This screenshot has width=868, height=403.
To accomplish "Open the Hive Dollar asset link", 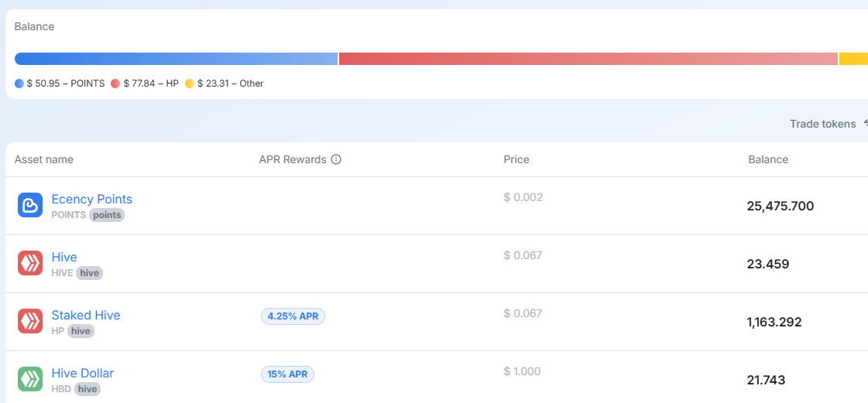I will [x=83, y=373].
